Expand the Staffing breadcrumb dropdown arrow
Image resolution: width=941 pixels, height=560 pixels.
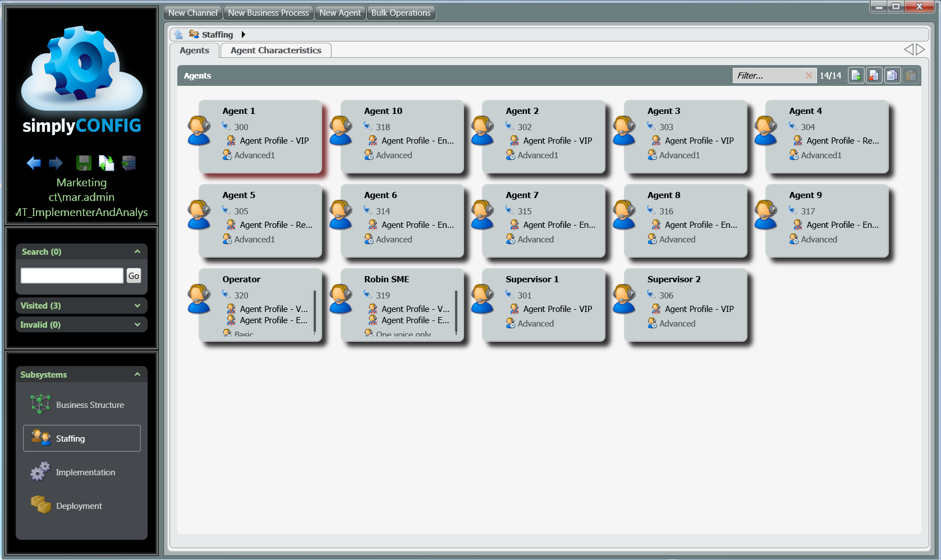(x=243, y=34)
